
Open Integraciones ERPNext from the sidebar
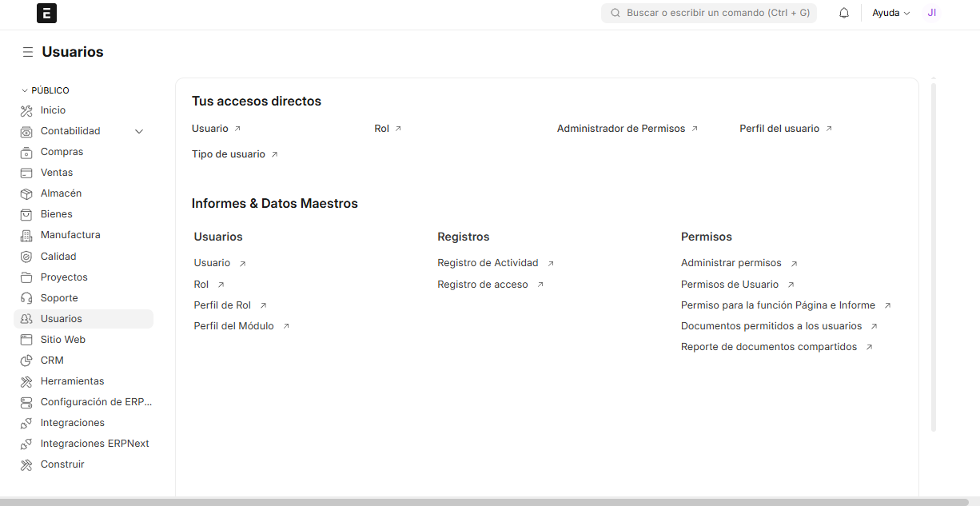tap(94, 444)
